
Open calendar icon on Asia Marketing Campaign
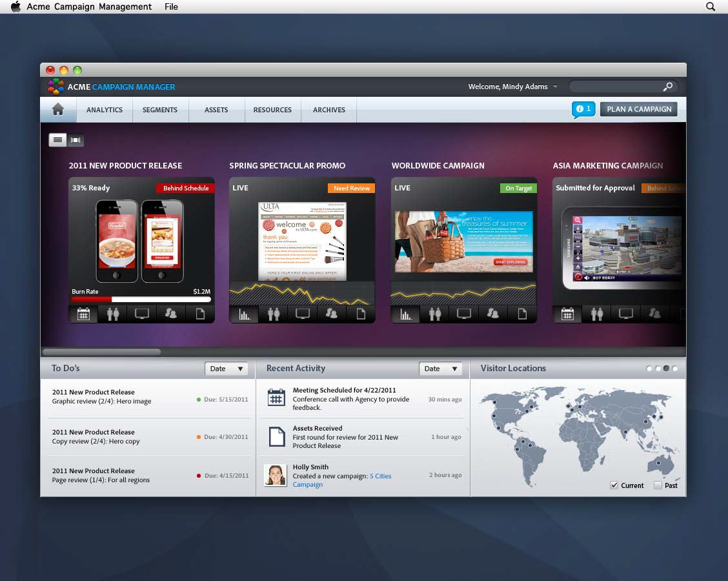[x=567, y=314]
